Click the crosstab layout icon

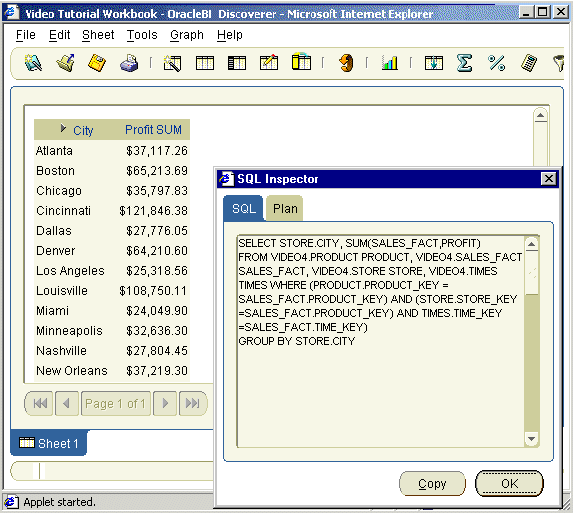tap(236, 63)
